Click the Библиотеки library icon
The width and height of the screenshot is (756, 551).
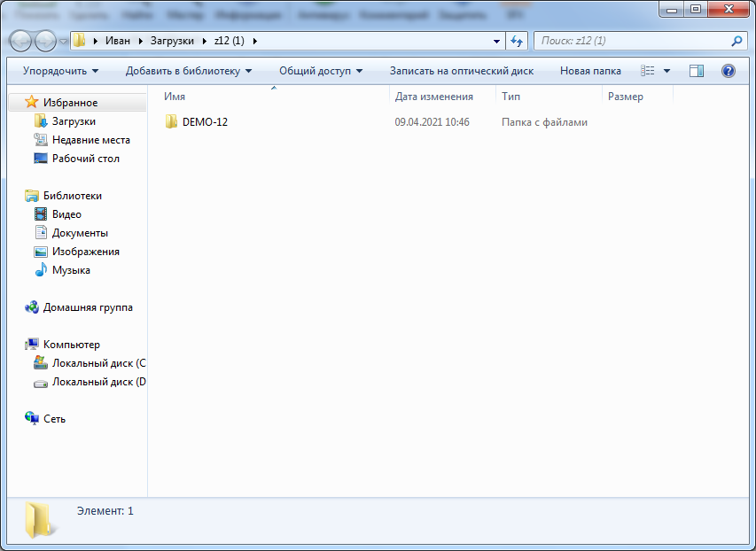[31, 196]
